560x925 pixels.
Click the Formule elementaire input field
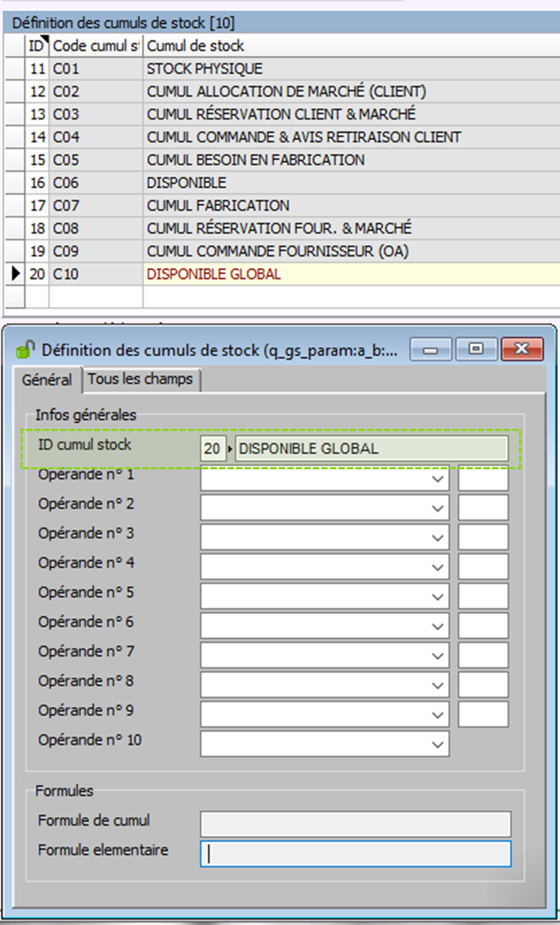tap(355, 854)
